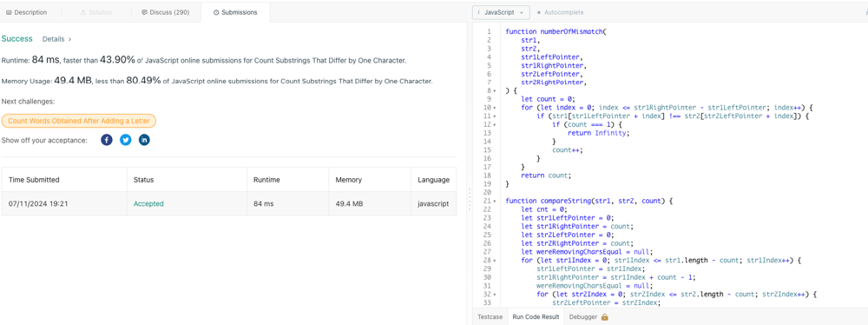Place cursor on function numberOfMismatch line
Viewport: 868px width, 325px height.
pos(556,31)
